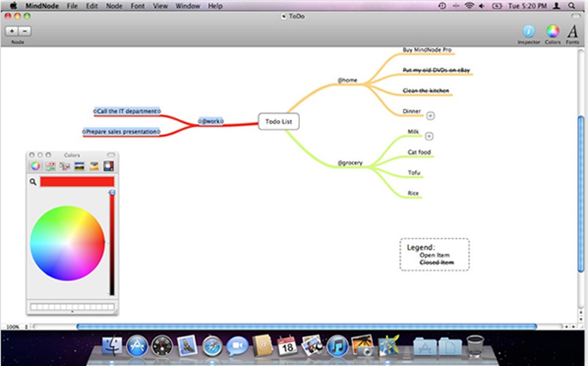Toggle toolbar visibility pill button
This screenshot has height=366, width=588.
(x=575, y=16)
